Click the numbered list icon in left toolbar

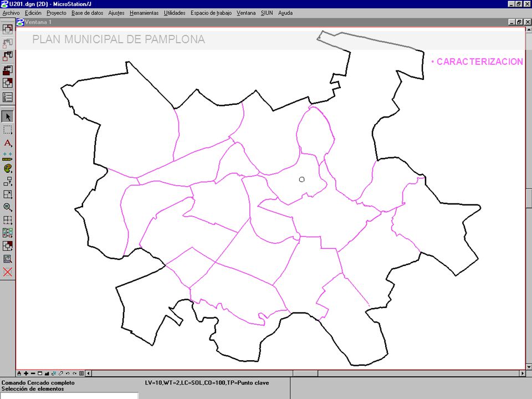click(7, 98)
